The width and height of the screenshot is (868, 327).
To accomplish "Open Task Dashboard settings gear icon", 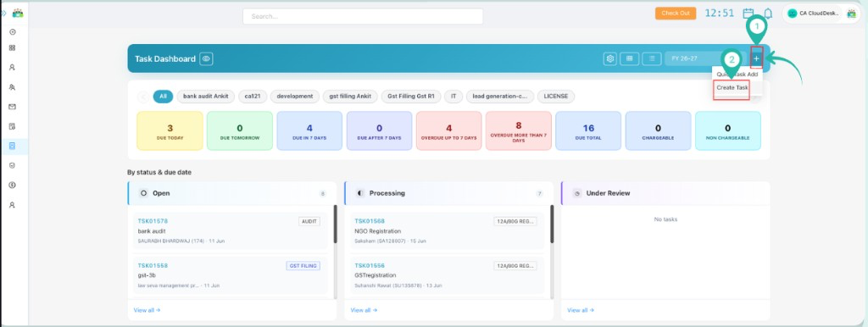I will pos(610,58).
